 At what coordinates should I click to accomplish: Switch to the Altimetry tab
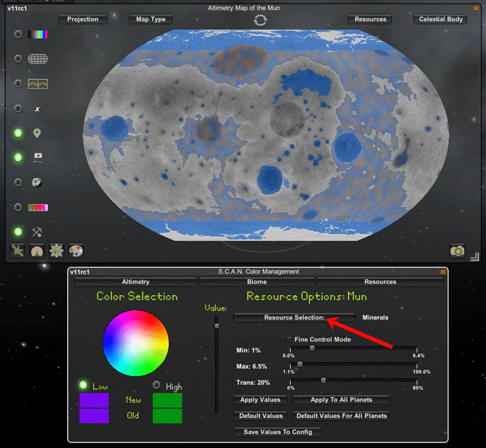pos(135,282)
